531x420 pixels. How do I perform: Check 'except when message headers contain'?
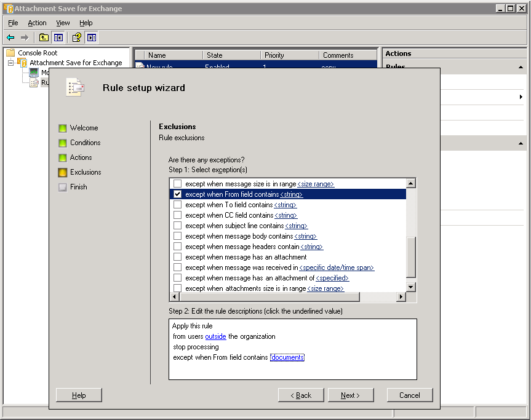point(177,247)
